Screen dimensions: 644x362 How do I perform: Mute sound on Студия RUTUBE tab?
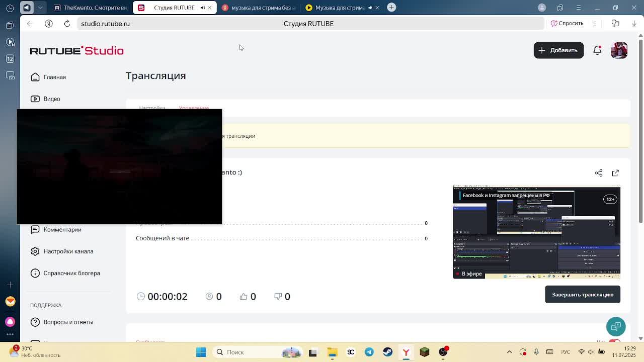(x=202, y=8)
